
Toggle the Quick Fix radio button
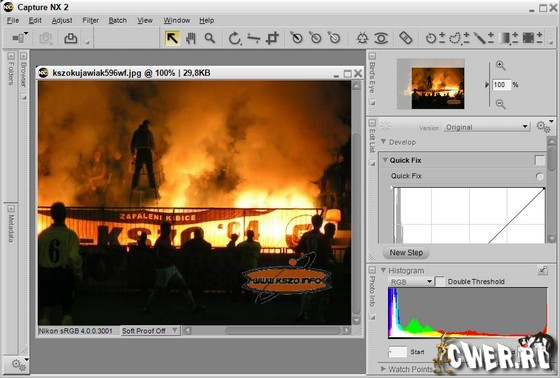(540, 176)
